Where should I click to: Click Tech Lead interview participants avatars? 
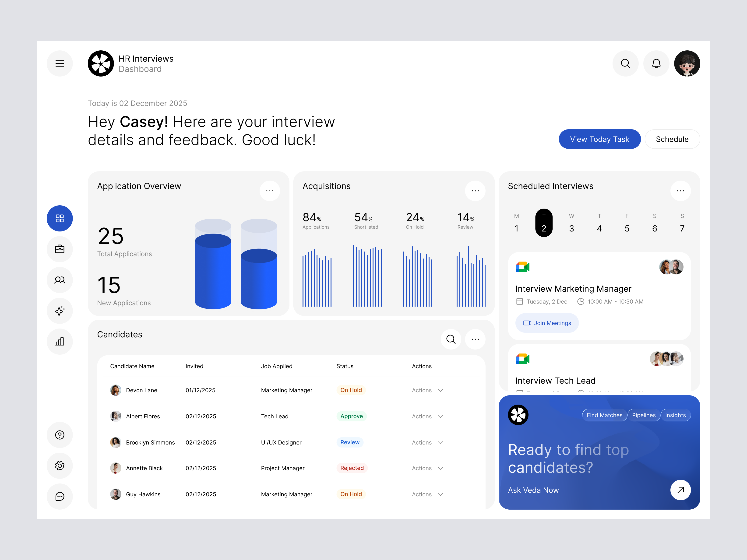tap(667, 359)
